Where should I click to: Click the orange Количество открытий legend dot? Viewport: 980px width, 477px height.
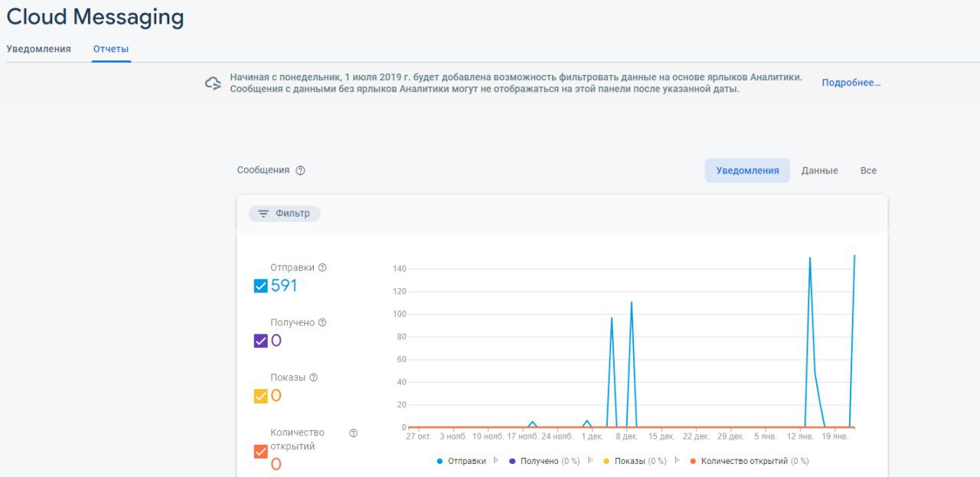[693, 461]
